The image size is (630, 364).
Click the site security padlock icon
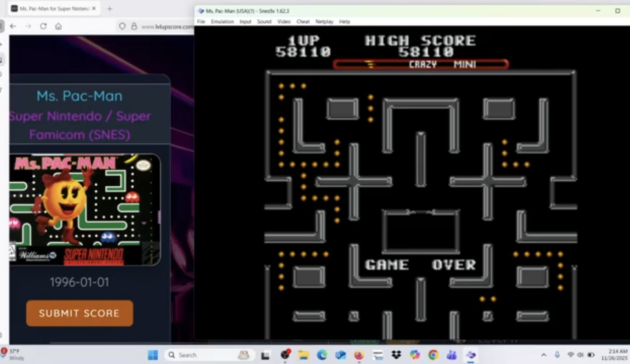134,26
